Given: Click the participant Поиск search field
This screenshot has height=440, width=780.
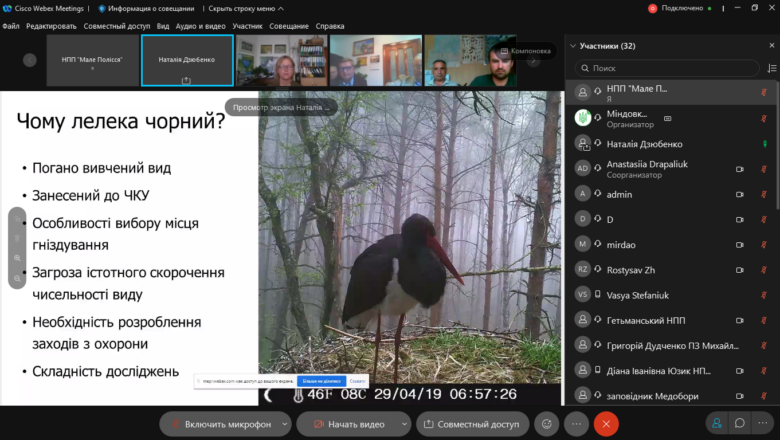Looking at the screenshot, I should [x=667, y=68].
